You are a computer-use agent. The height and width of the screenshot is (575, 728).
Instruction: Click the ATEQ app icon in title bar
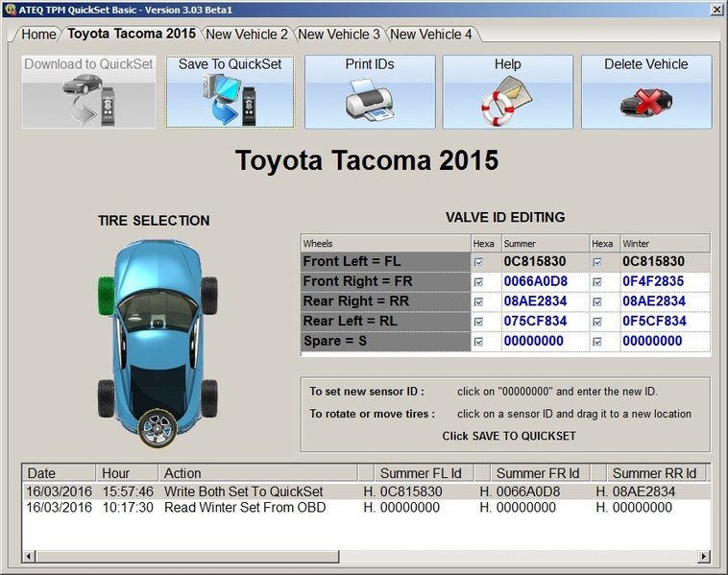coord(11,10)
